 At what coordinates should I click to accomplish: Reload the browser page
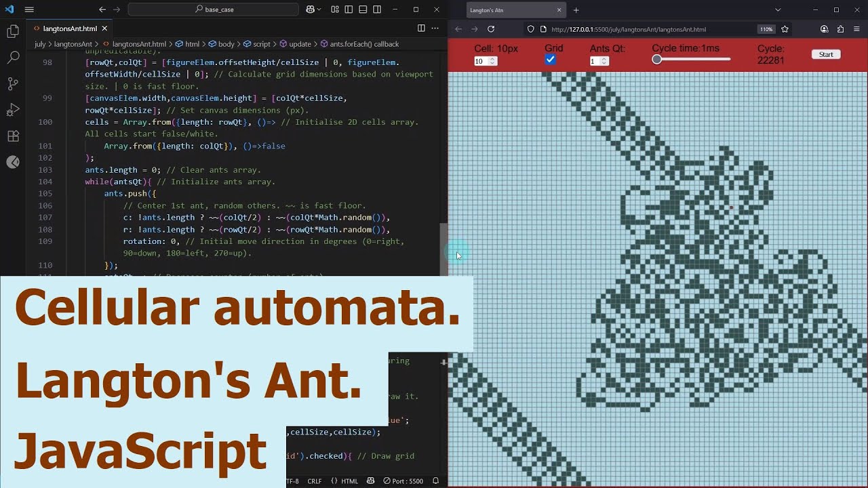(491, 29)
